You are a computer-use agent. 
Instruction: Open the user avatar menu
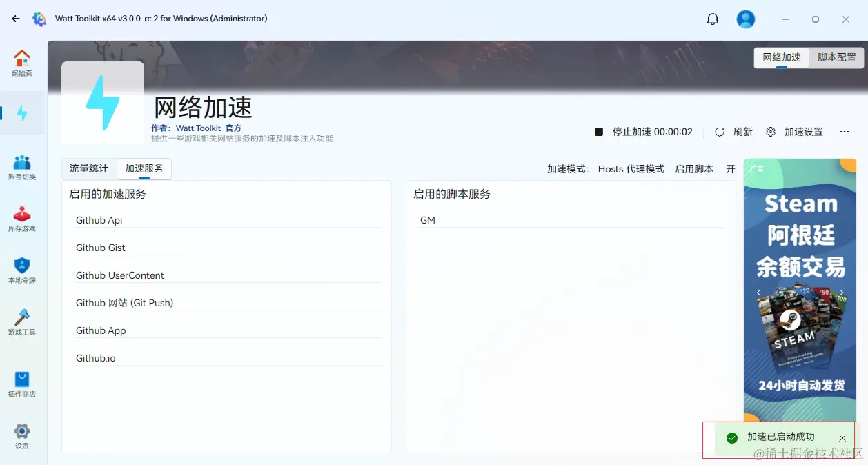tap(746, 19)
